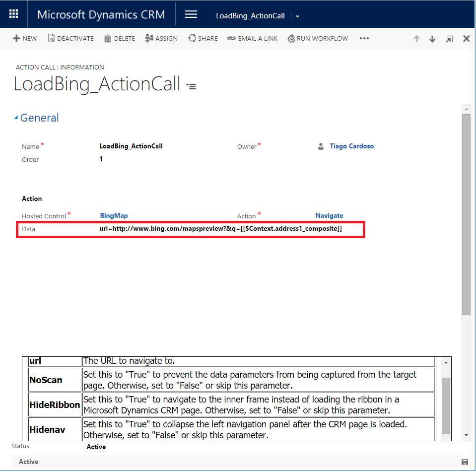476x471 pixels.
Task: Click SHARE in the command bar
Action: [x=203, y=38]
